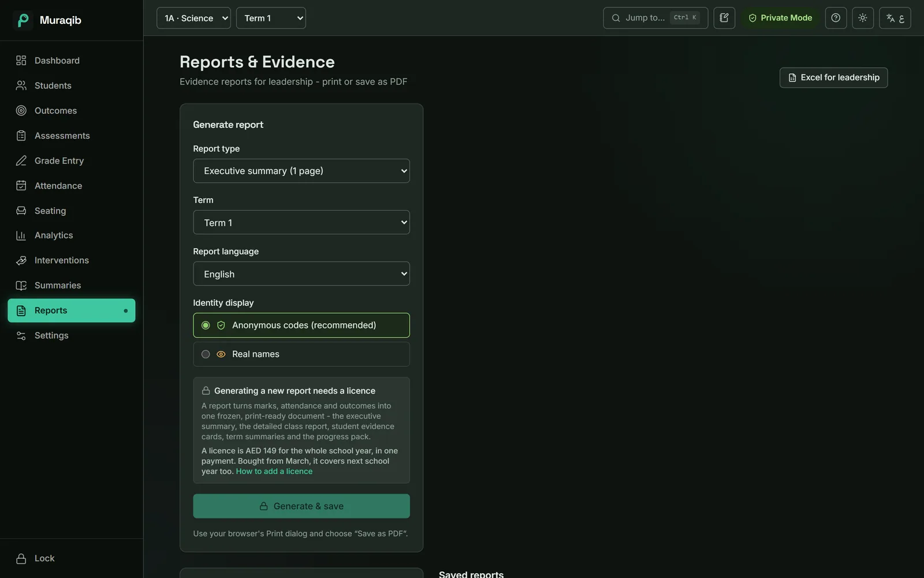The width and height of the screenshot is (924, 578).
Task: Toggle Private Mode
Action: tap(780, 18)
